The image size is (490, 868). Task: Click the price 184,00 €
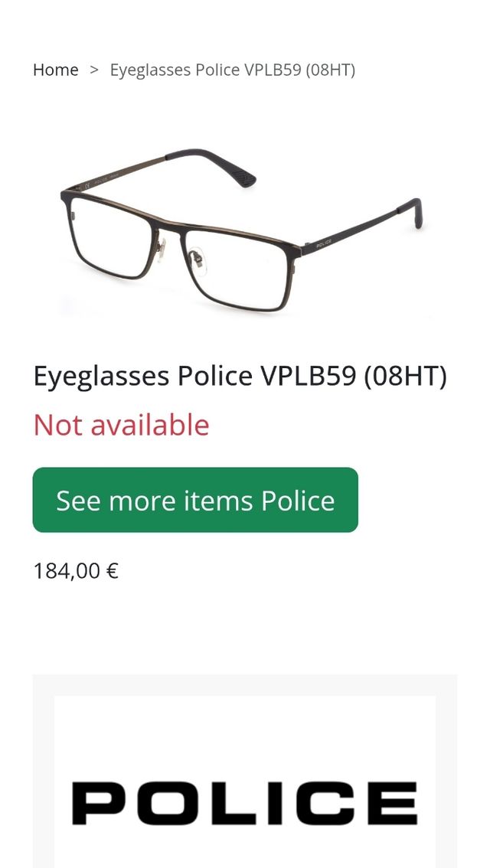tap(76, 571)
